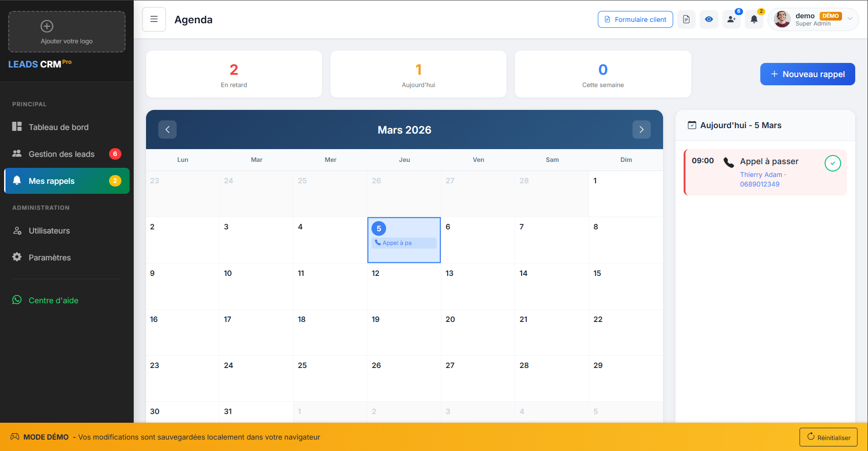Screen dimensions: 868x451
Task: Open 'Appel à pa' event on March 5
Action: point(403,243)
